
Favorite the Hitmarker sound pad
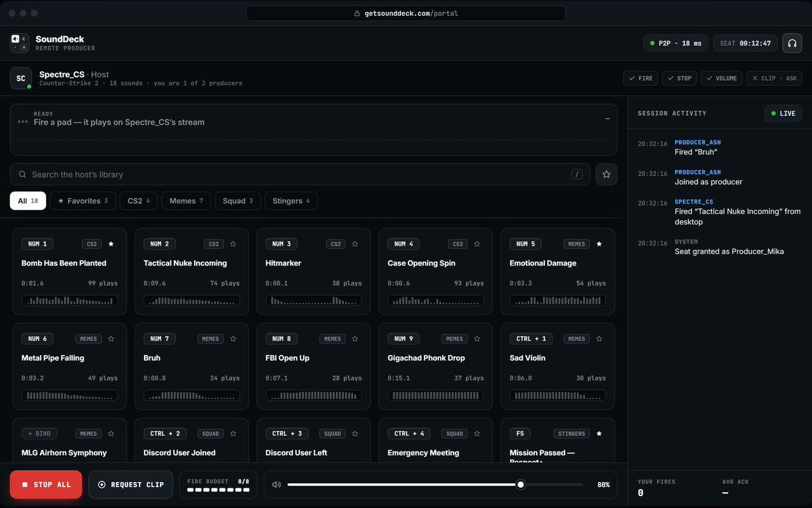355,244
